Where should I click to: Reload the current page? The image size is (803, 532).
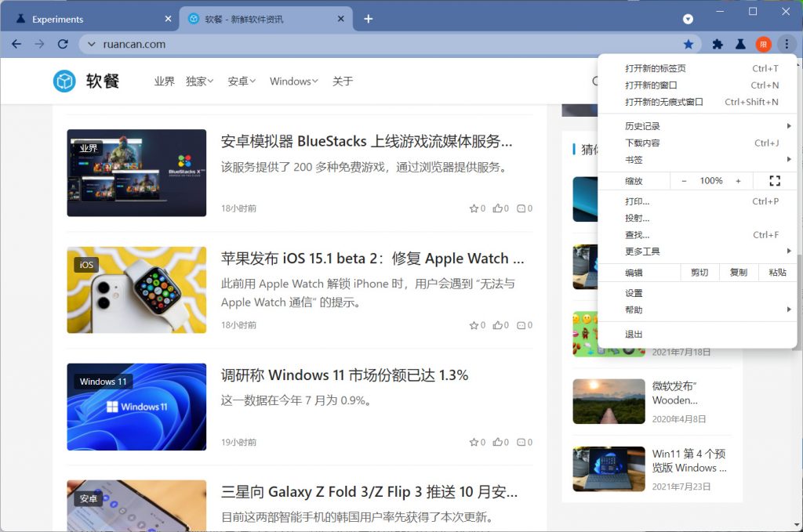click(x=63, y=44)
